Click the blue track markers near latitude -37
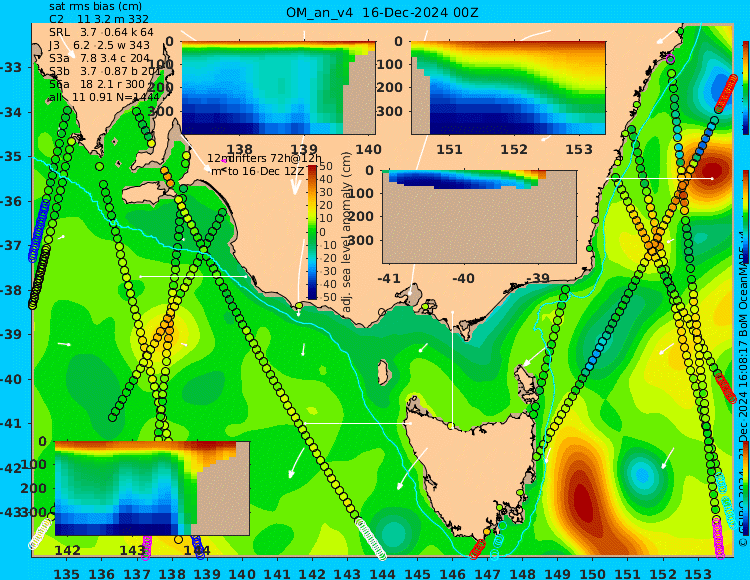 (x=39, y=230)
